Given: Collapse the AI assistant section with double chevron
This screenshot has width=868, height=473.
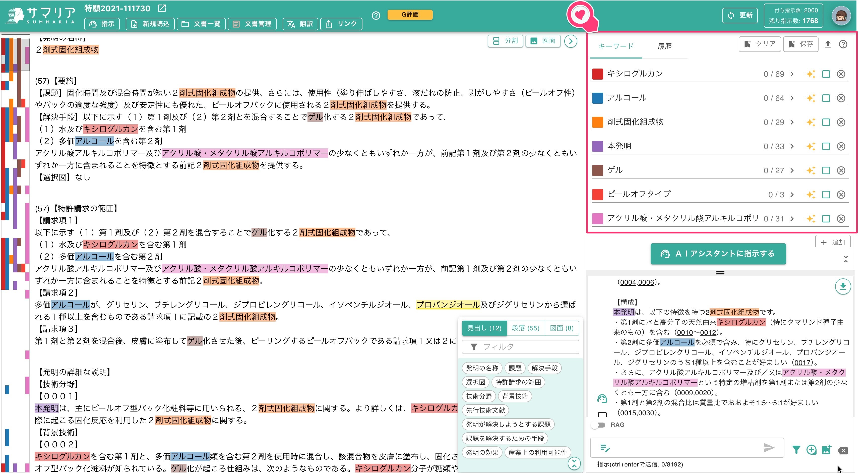Looking at the screenshot, I should [x=846, y=259].
